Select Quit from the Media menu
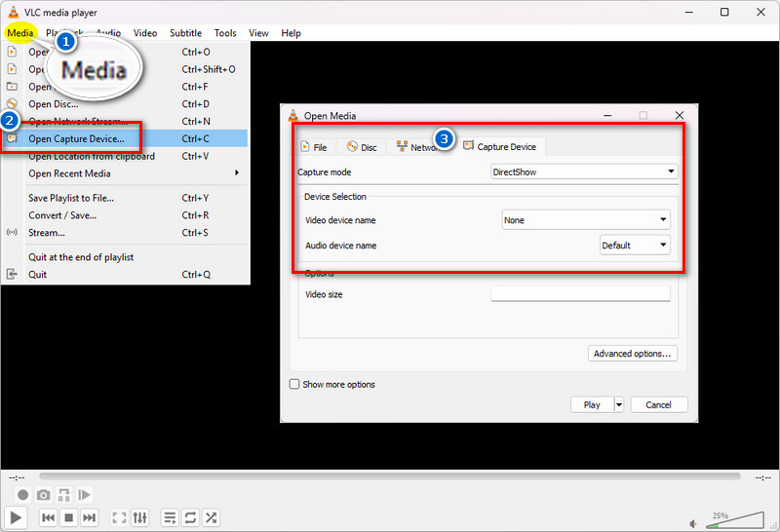The width and height of the screenshot is (780, 532). click(x=125, y=275)
